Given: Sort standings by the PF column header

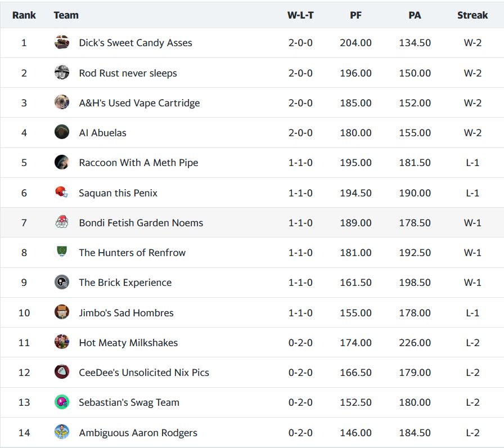Looking at the screenshot, I should [x=355, y=15].
